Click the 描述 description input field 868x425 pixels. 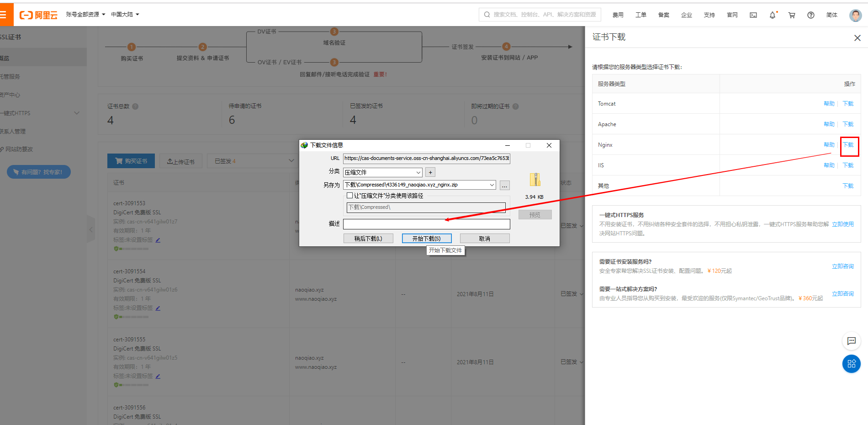(426, 224)
